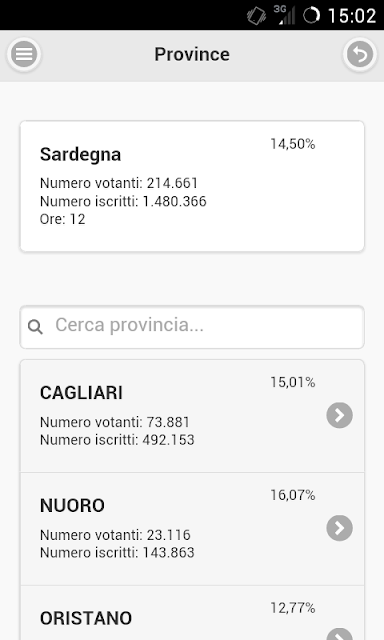The height and width of the screenshot is (640, 384).
Task: Tap the 15,01% Cagliari turnout percentage
Action: pyautogui.click(x=293, y=382)
